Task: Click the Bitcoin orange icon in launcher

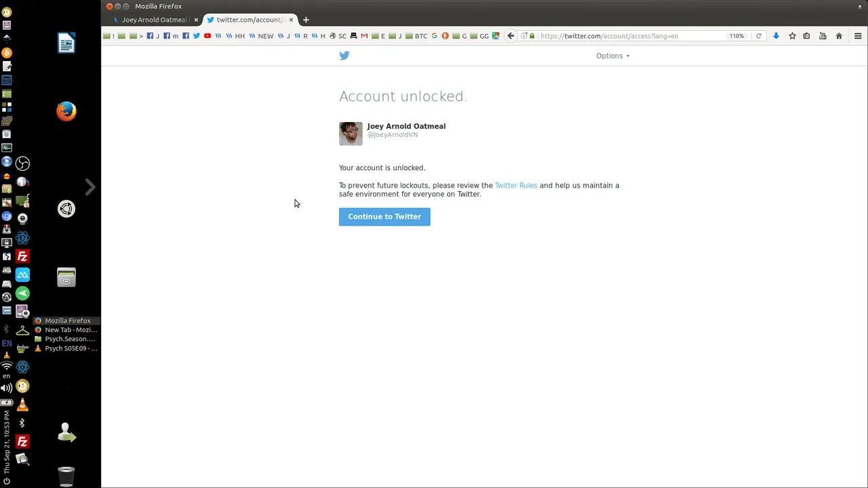Action: (x=7, y=52)
